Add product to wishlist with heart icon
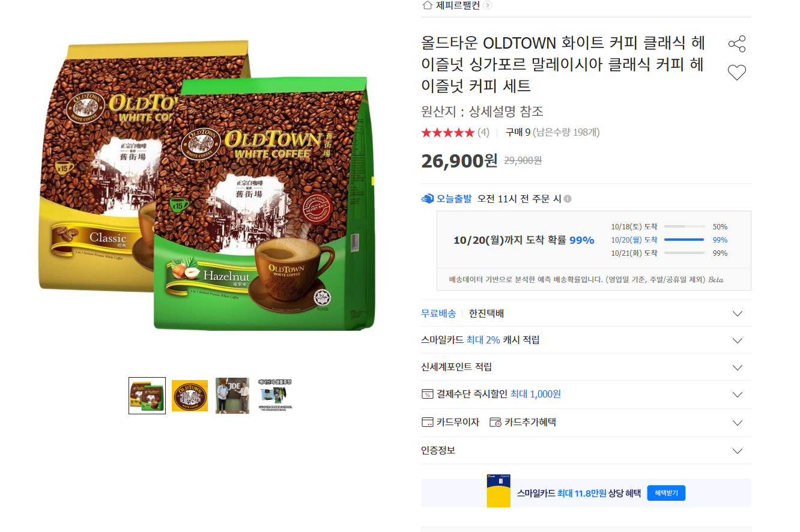Image resolution: width=800 pixels, height=532 pixels. tap(736, 73)
